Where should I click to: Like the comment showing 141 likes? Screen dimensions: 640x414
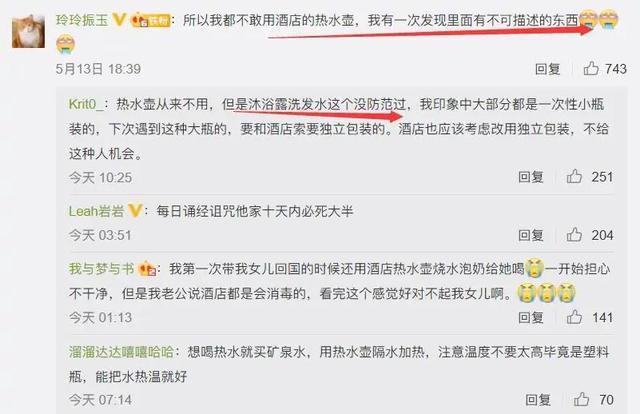click(574, 317)
